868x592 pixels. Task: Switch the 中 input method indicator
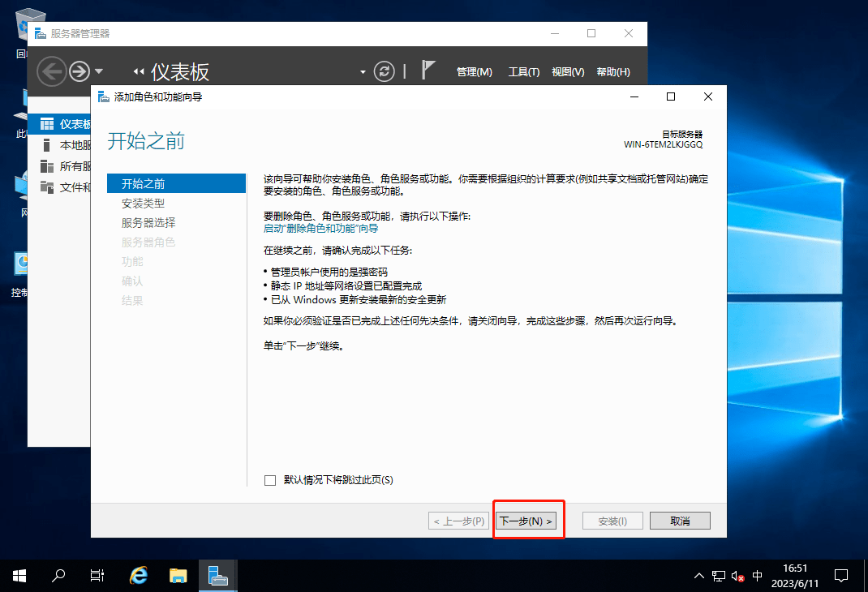tap(758, 576)
